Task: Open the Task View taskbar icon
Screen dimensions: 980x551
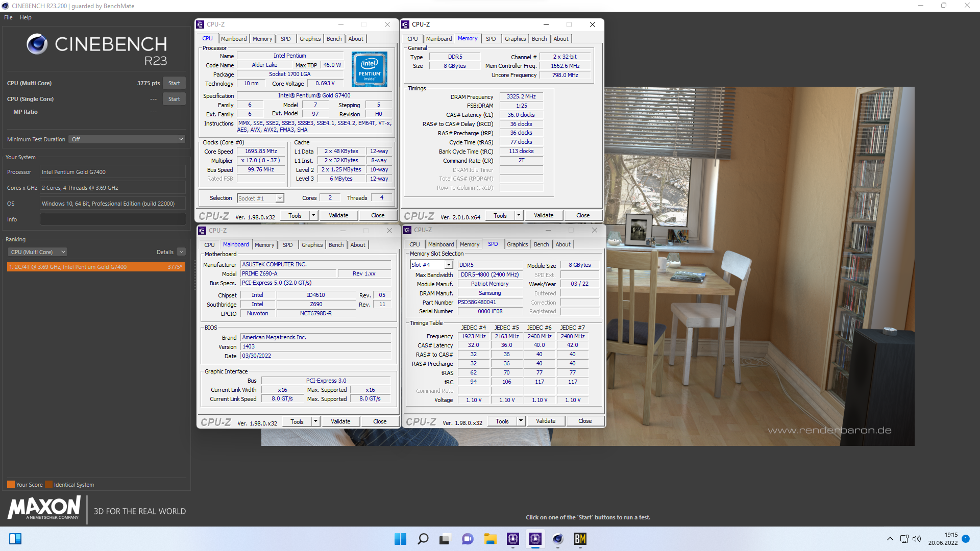Action: click(x=445, y=539)
